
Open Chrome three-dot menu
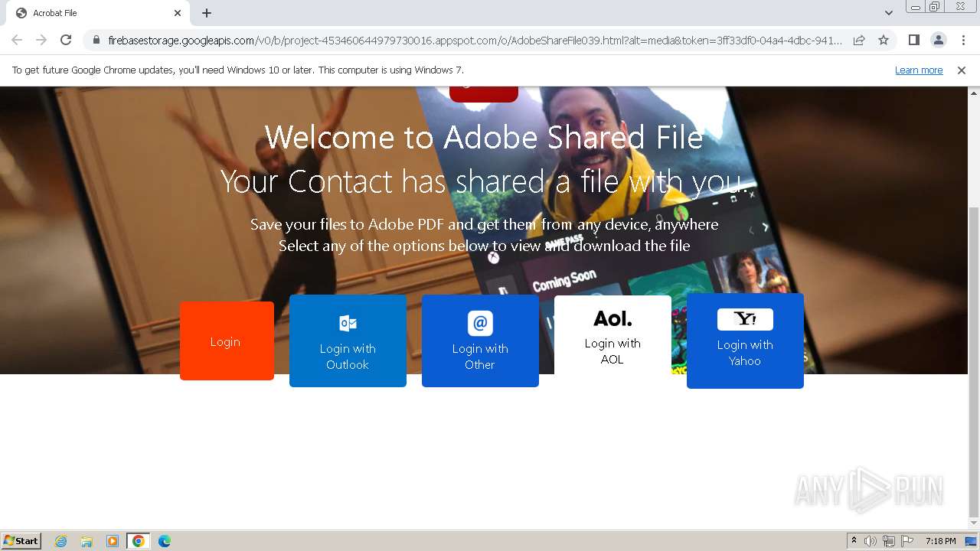pyautogui.click(x=963, y=40)
